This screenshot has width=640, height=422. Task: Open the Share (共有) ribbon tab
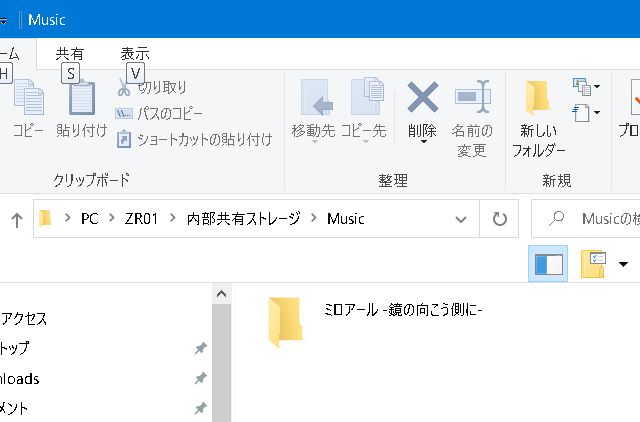(x=70, y=53)
